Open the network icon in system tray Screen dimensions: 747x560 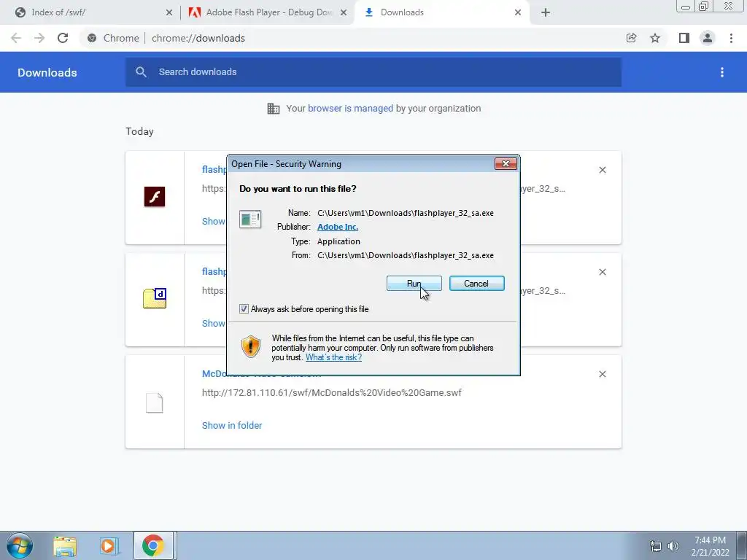(x=656, y=546)
